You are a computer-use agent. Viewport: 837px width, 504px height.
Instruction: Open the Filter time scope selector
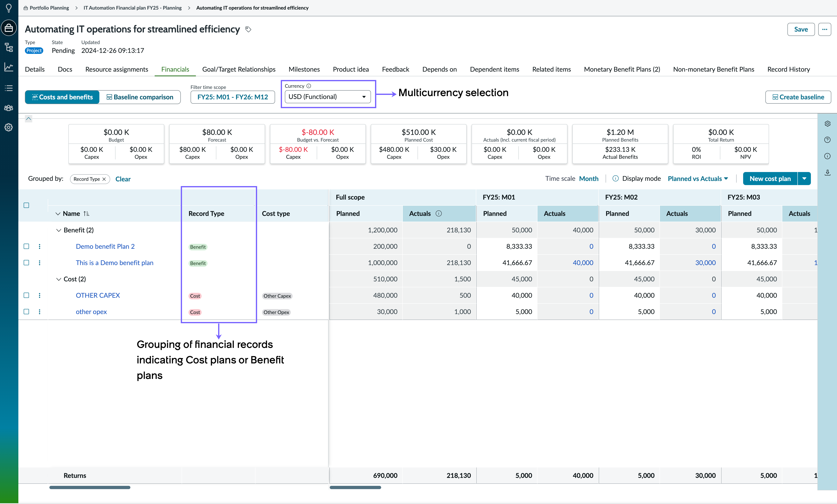(x=233, y=97)
